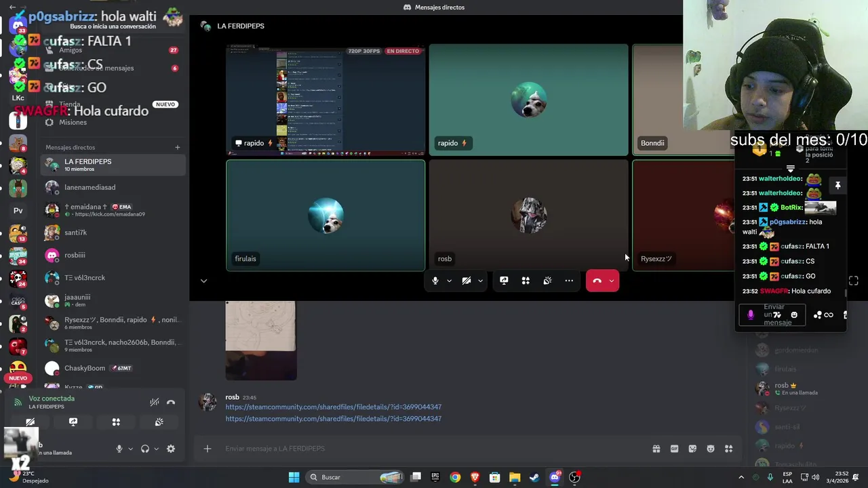Open more options ellipsis in call bar
This screenshot has height=488, width=868.
pyautogui.click(x=569, y=281)
